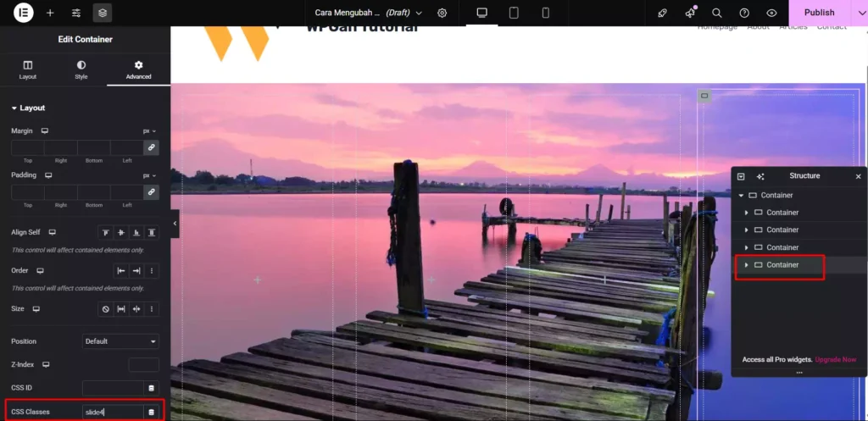Toggle Structure panel collapse-all icon
The height and width of the screenshot is (421, 868).
coord(741,176)
